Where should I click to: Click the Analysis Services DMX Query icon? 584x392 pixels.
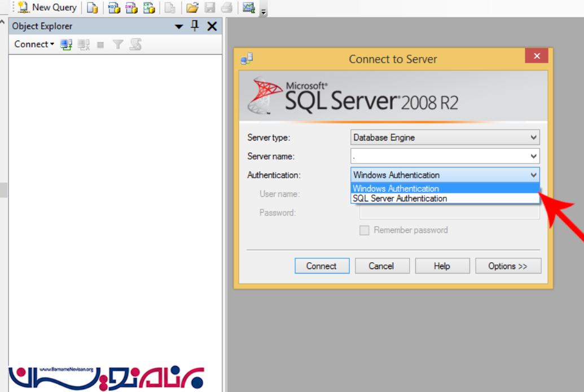(x=131, y=8)
